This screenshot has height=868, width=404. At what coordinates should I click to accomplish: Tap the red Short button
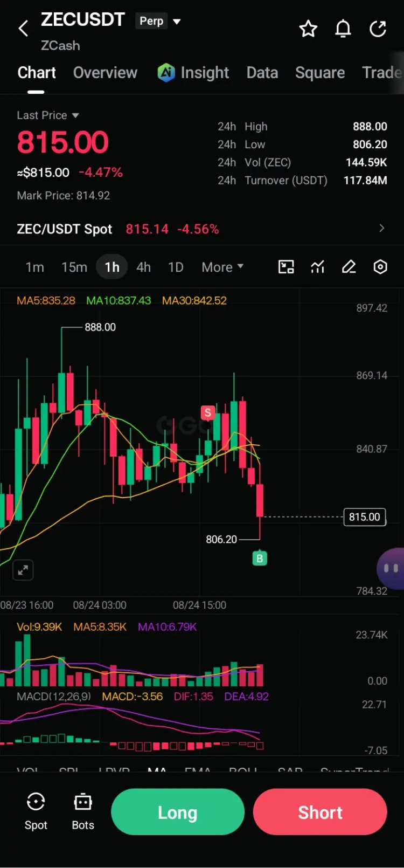pyautogui.click(x=320, y=812)
